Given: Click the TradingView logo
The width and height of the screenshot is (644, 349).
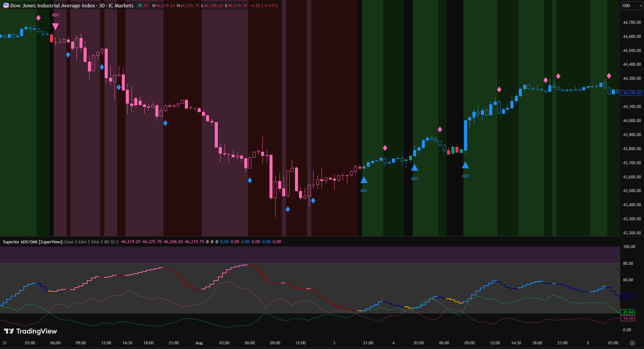Looking at the screenshot, I should click(x=31, y=331).
